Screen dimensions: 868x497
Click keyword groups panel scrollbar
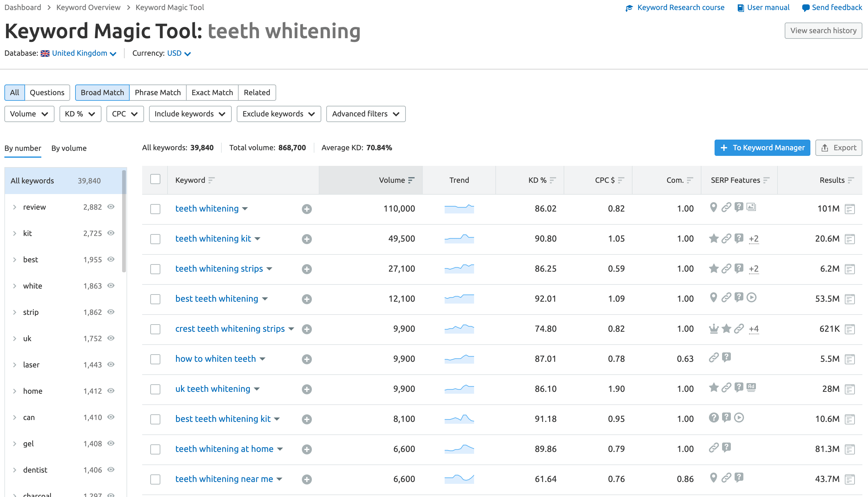[124, 222]
